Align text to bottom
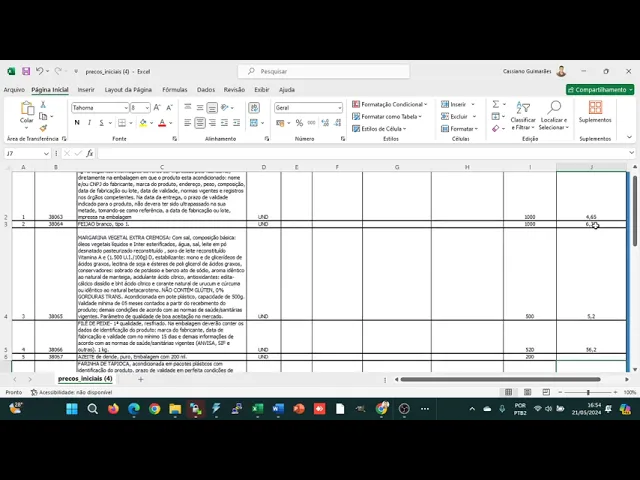 tap(212, 108)
